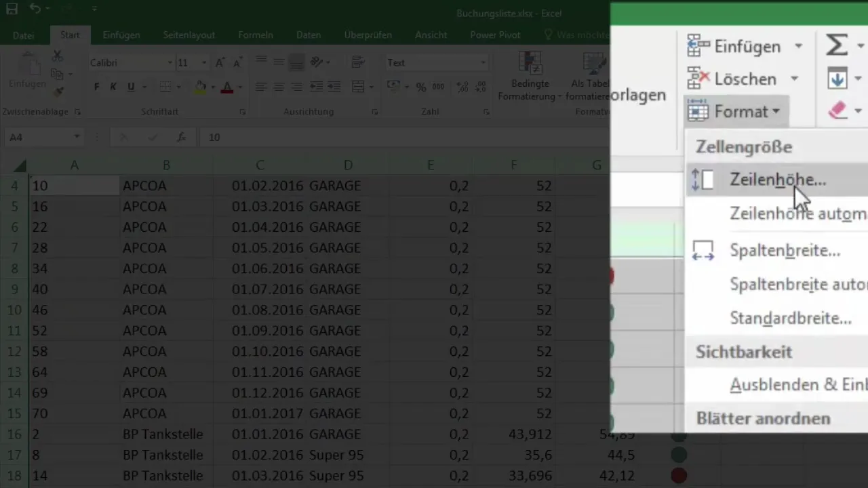
Task: Align cell text left icon
Action: (x=261, y=87)
